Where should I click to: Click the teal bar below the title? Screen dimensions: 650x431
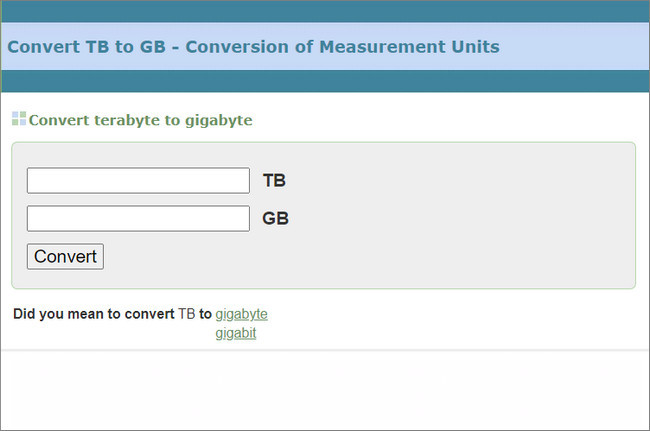click(x=325, y=81)
